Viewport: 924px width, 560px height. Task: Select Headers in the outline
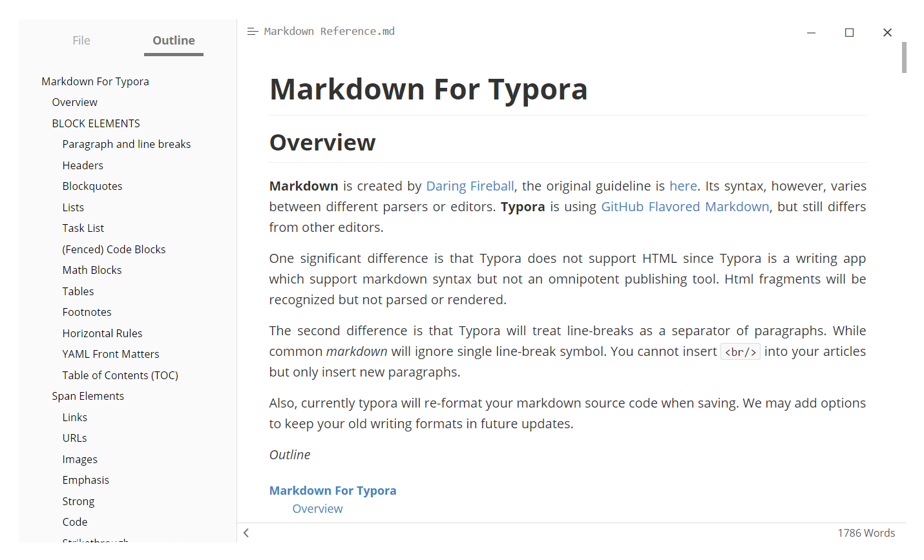(x=83, y=165)
